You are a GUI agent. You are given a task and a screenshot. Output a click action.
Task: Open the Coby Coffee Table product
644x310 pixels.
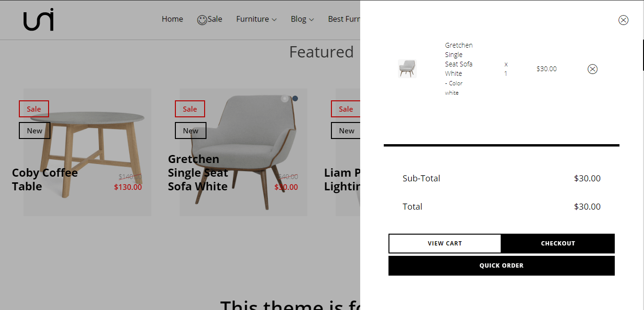45,179
